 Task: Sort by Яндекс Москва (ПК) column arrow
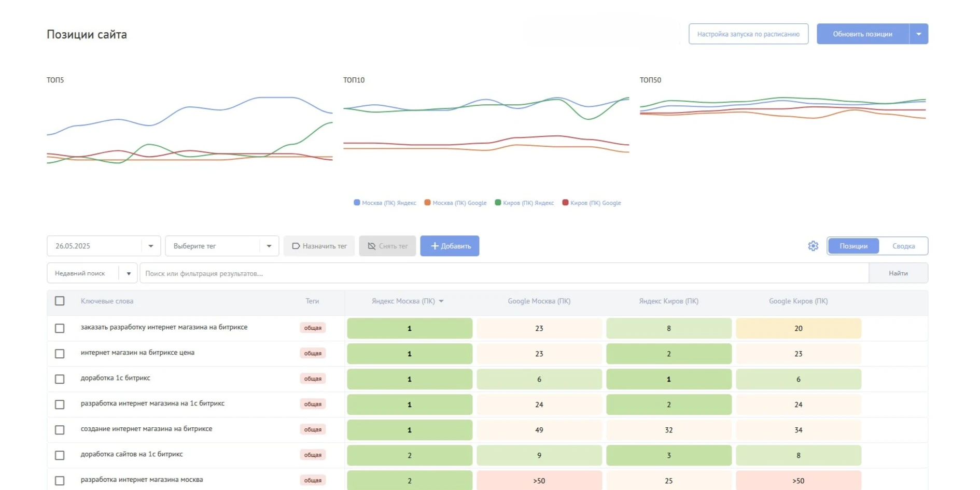[441, 301]
